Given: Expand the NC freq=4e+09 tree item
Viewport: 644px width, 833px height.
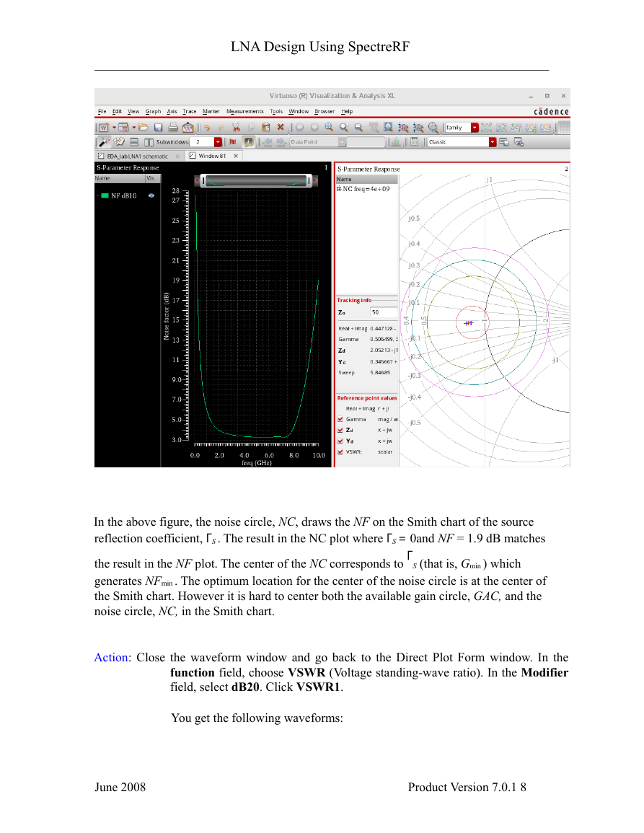Looking at the screenshot, I should [339, 188].
